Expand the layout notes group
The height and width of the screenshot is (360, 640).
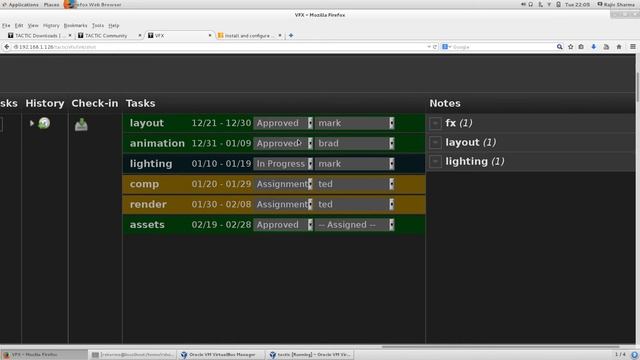coord(435,142)
